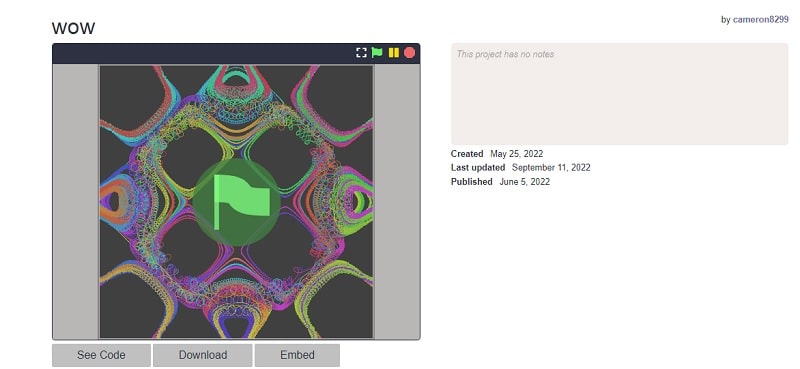This screenshot has height=369, width=800.
Task: Click the gray letterbox area left of stage
Action: [76, 202]
